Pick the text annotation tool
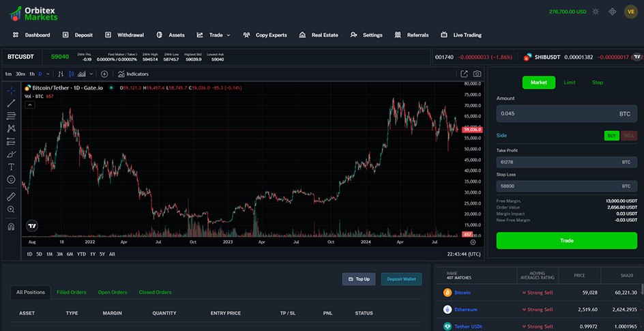Screen dimensions: 644x331 tap(11, 167)
